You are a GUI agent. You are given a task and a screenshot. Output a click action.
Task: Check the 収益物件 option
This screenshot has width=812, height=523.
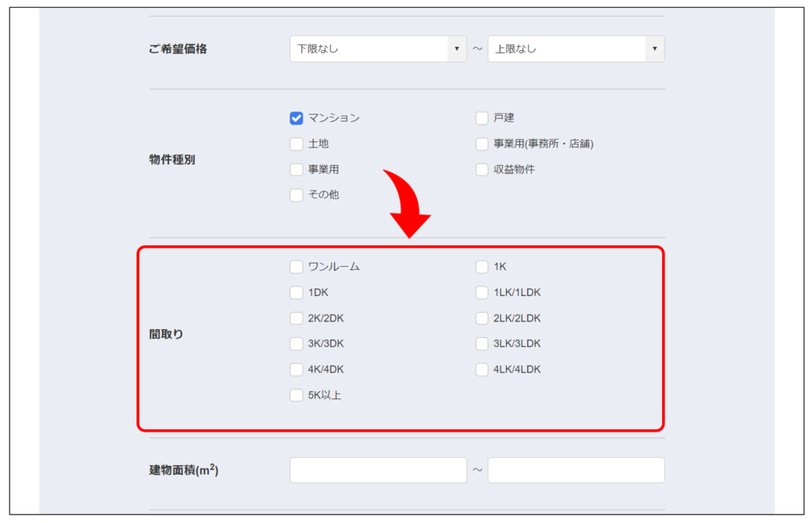click(x=482, y=170)
